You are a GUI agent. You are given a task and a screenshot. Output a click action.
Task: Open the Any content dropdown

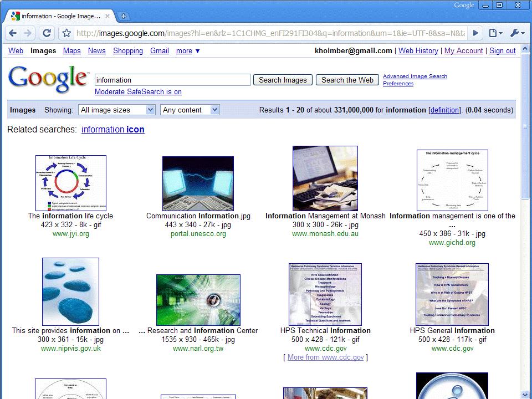(190, 110)
